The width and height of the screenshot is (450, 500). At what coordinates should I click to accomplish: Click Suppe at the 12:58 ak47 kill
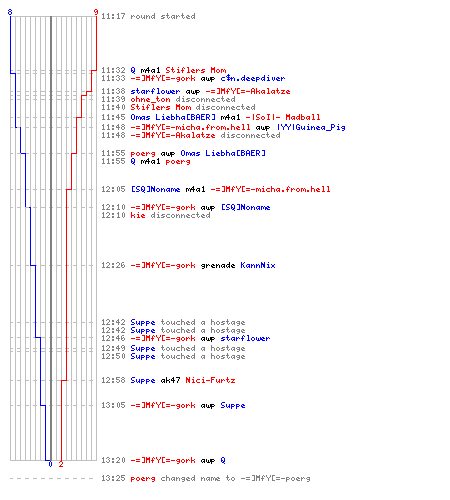pos(143,380)
